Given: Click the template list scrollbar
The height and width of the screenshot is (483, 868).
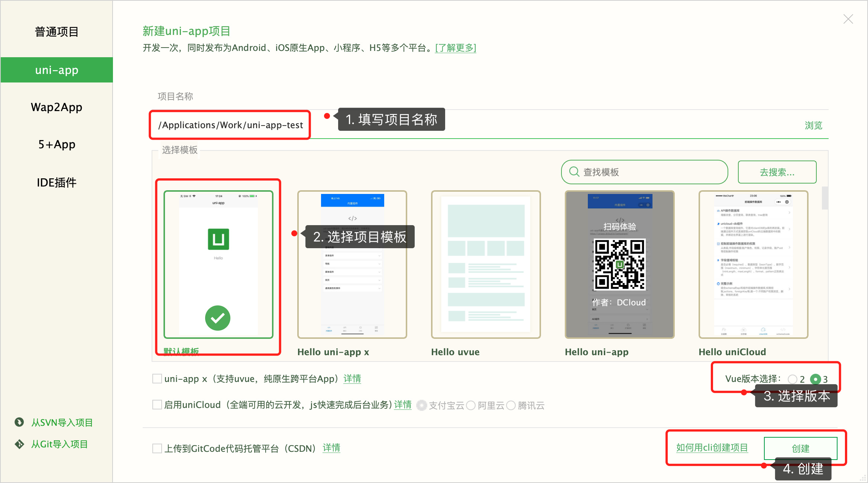Looking at the screenshot, I should click(x=825, y=198).
